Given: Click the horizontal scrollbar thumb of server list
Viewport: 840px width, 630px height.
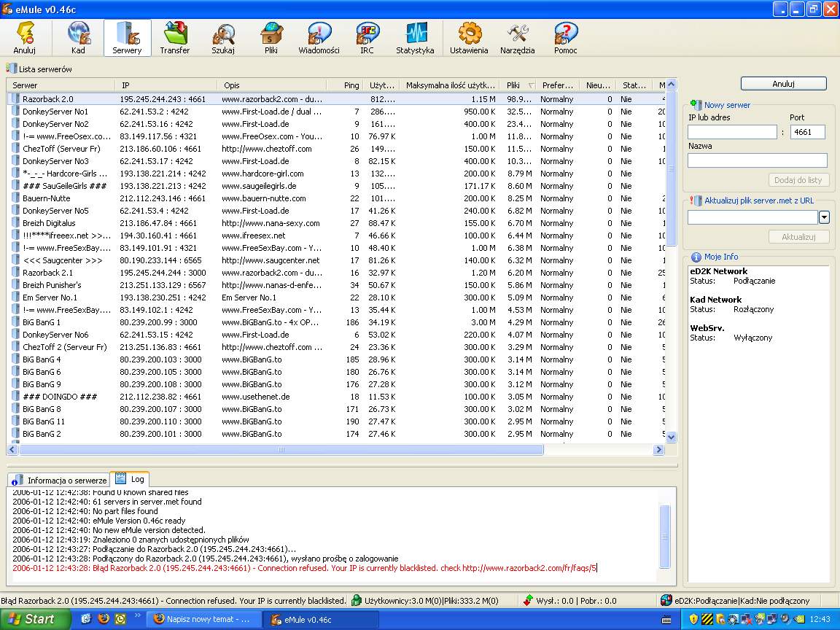Looking at the screenshot, I should (281, 450).
